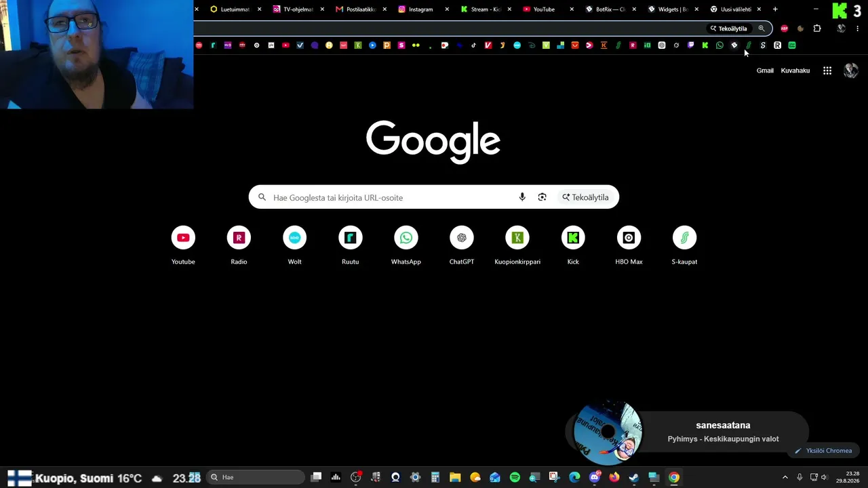The image size is (868, 488).
Task: Open the pink S bookmark icon
Action: tap(401, 45)
